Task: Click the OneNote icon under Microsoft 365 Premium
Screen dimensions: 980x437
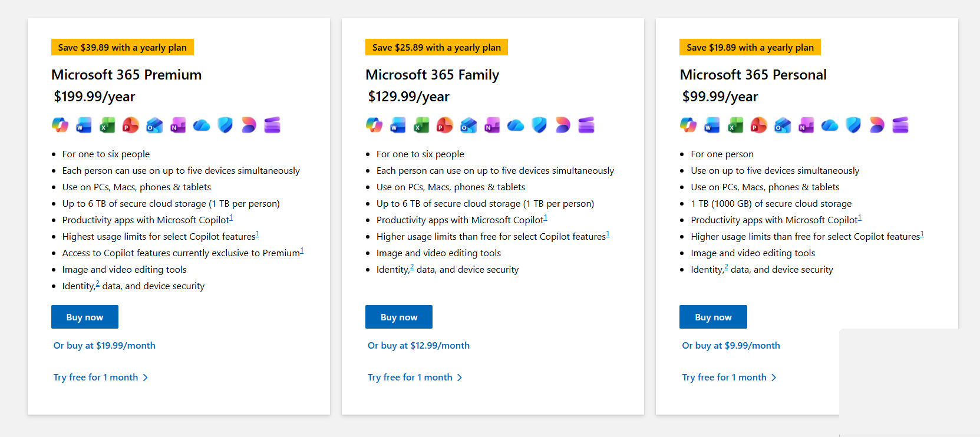Action: point(178,125)
